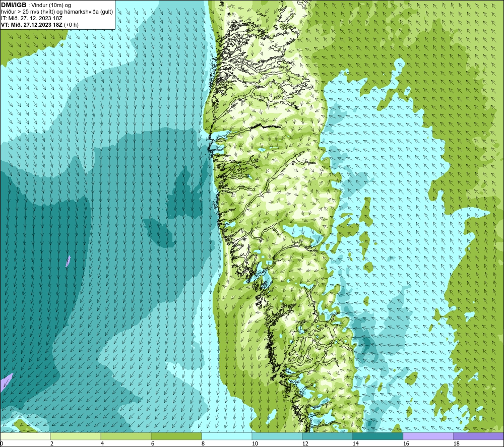Click the 12–14 m/s teal legend swatch
Viewport: 504px width, 447px height.
coord(327,436)
